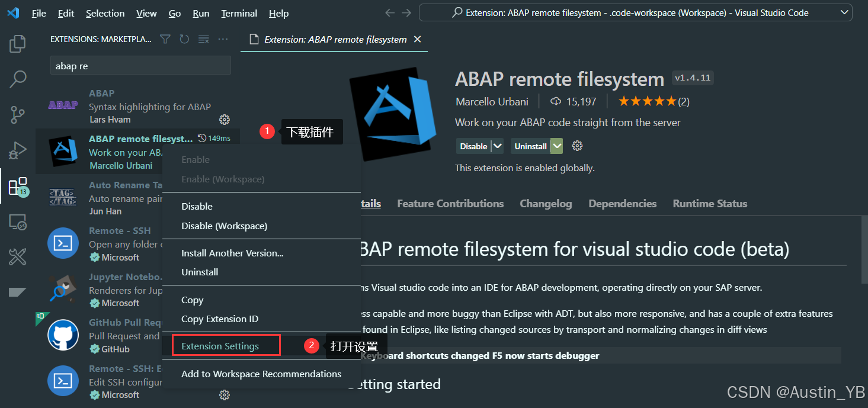Choose Disable (Workspace) from context menu
This screenshot has height=408, width=868.
261,226
